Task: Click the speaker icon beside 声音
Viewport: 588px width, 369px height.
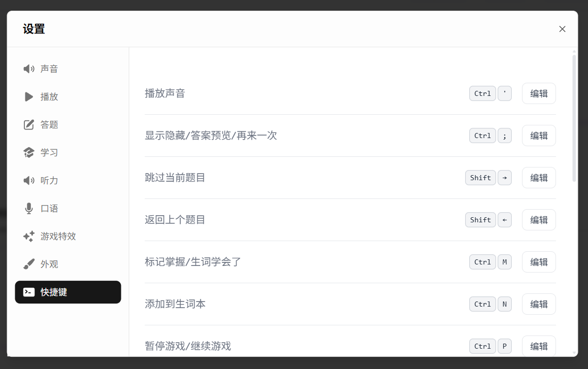Action: point(29,69)
